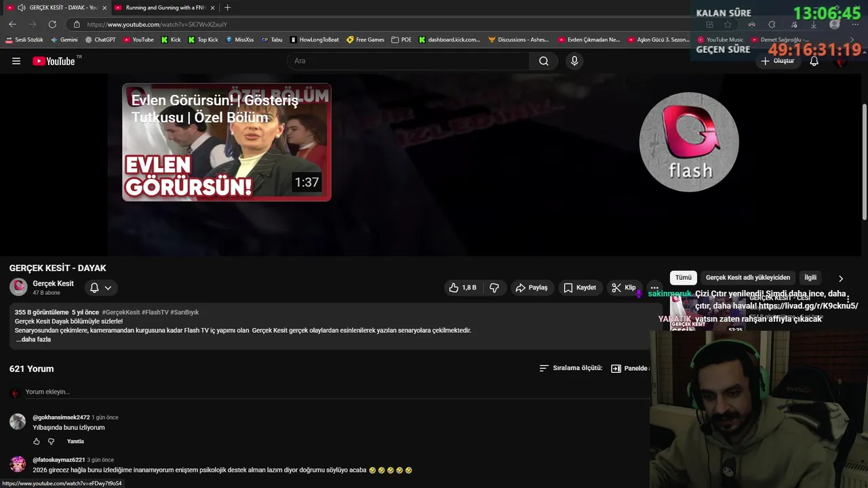Image resolution: width=868 pixels, height=488 pixels.
Task: Select the Tümü filter chip
Action: (683, 278)
